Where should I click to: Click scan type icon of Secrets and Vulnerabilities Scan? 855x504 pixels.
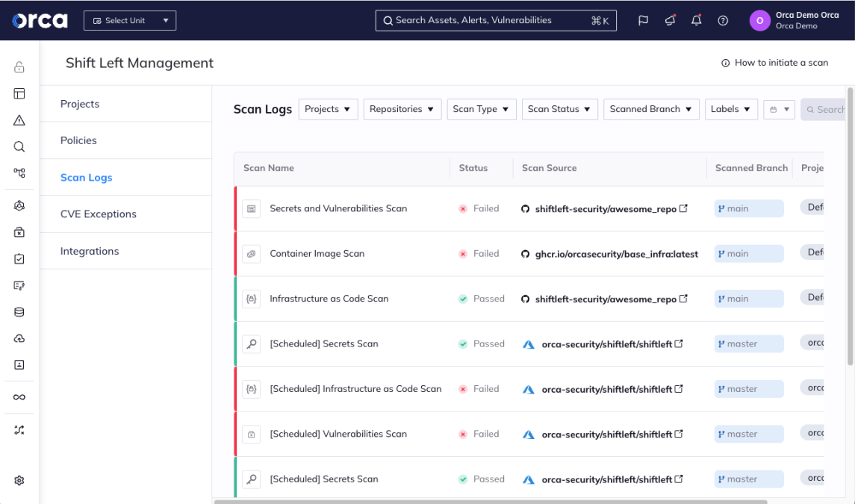[x=252, y=208]
